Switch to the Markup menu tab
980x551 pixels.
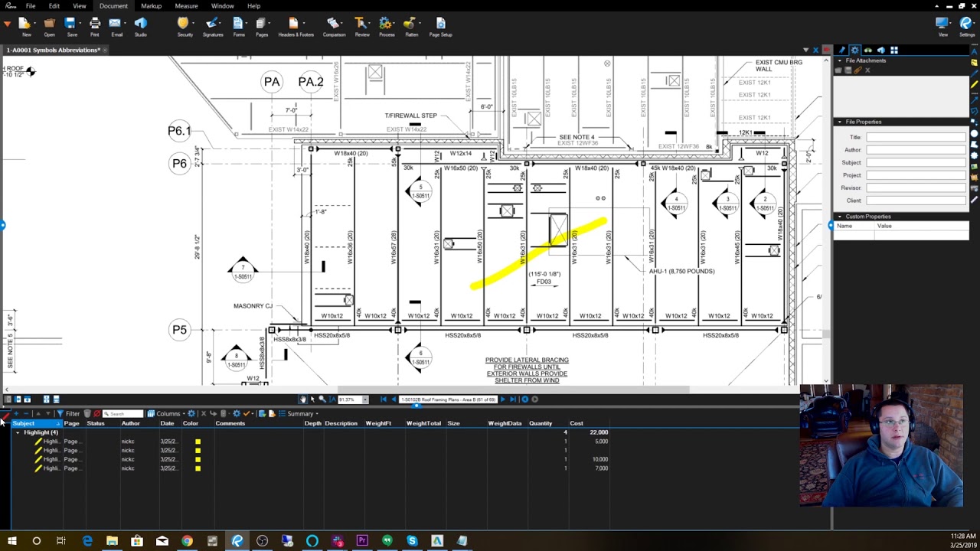pyautogui.click(x=151, y=5)
